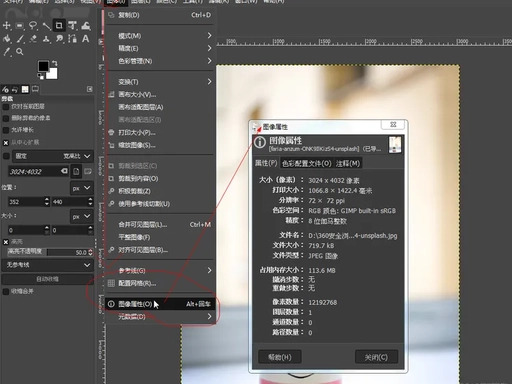Choose Scale Image(S) menu entry
Image resolution: width=512 pixels, height=384 pixels.
161,145
